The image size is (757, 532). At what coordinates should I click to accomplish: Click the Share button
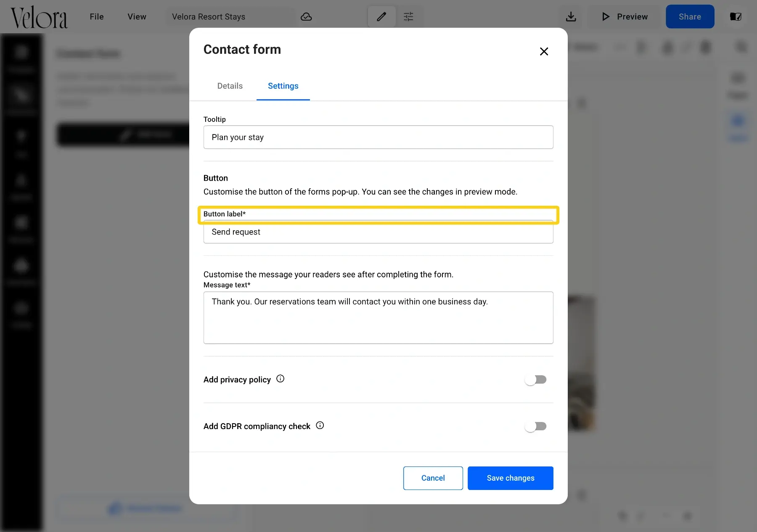click(690, 17)
